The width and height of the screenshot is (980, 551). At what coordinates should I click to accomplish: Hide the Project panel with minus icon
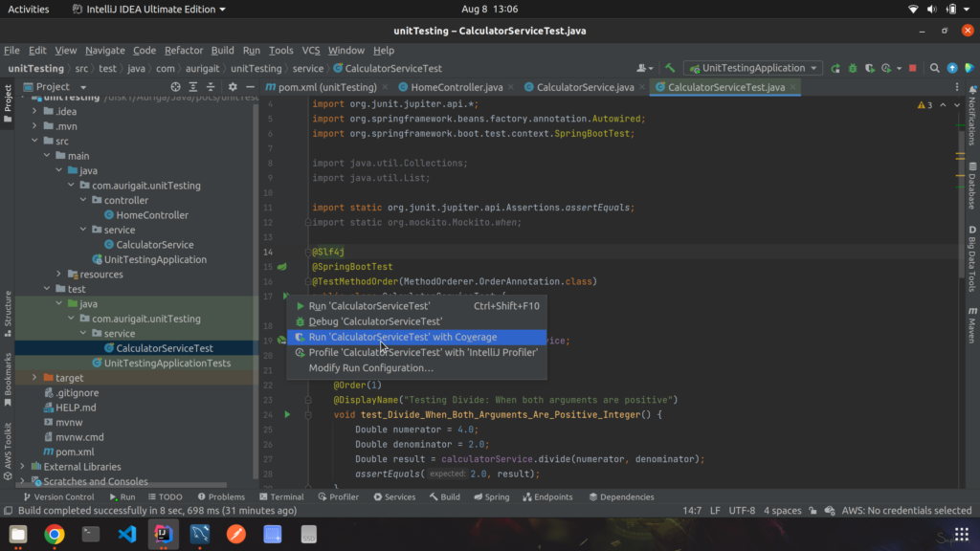[250, 87]
